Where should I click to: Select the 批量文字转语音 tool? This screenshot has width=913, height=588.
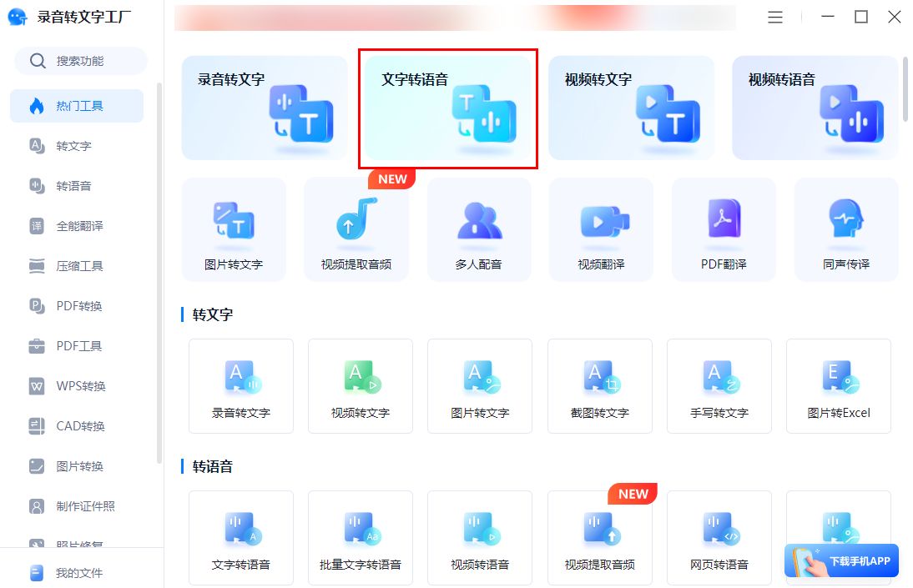(x=361, y=538)
